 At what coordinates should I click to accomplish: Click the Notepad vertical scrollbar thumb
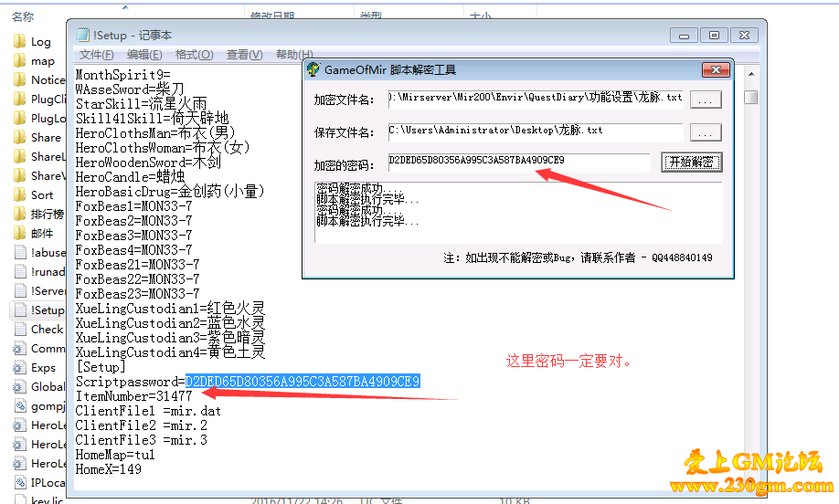751,98
